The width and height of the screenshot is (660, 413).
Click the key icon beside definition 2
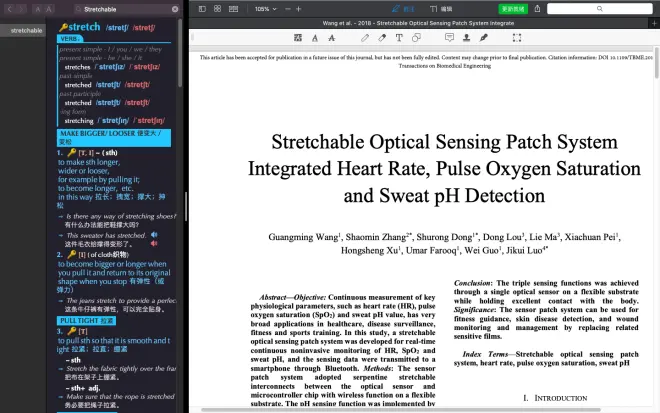click(72, 254)
